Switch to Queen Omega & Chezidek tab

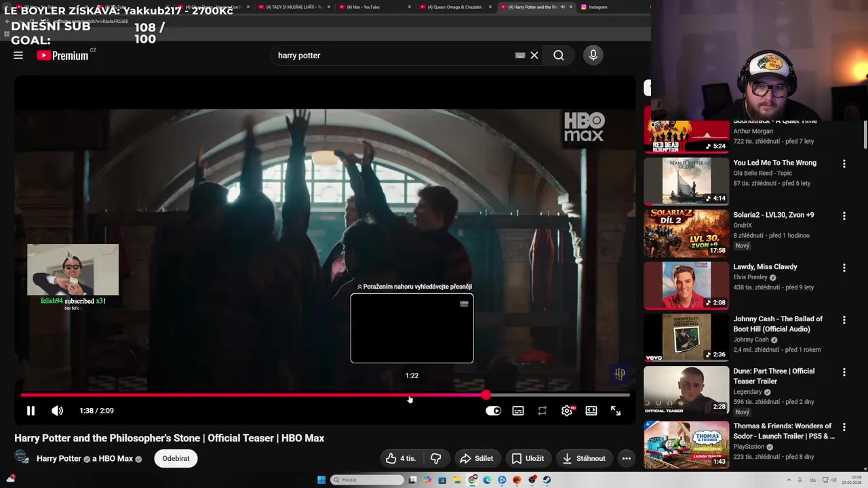click(x=455, y=7)
